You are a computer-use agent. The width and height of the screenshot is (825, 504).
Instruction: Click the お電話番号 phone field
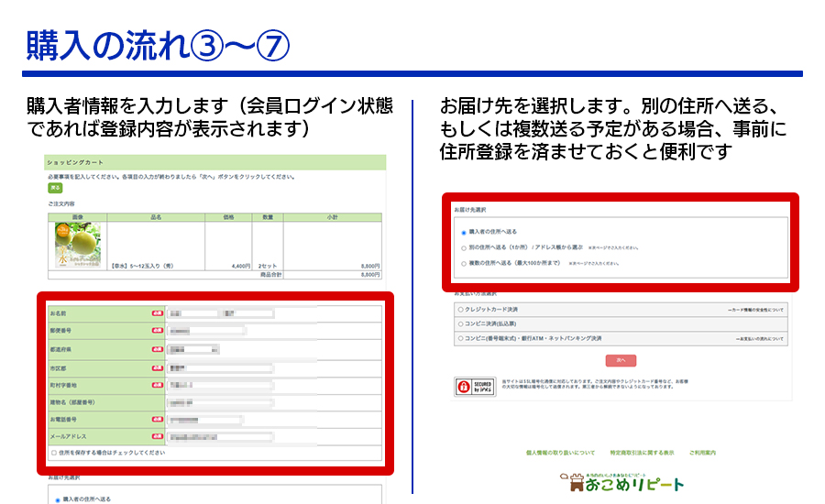click(x=205, y=420)
